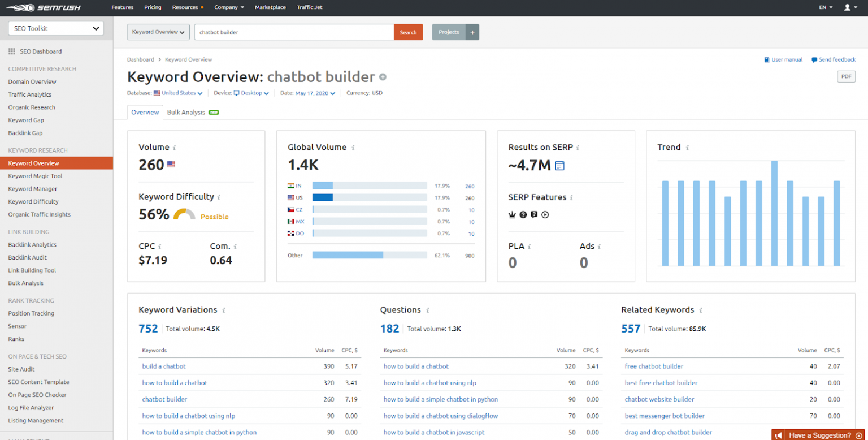Viewport: 868px width, 440px height.
Task: Open the user account icon top right
Action: [848, 8]
